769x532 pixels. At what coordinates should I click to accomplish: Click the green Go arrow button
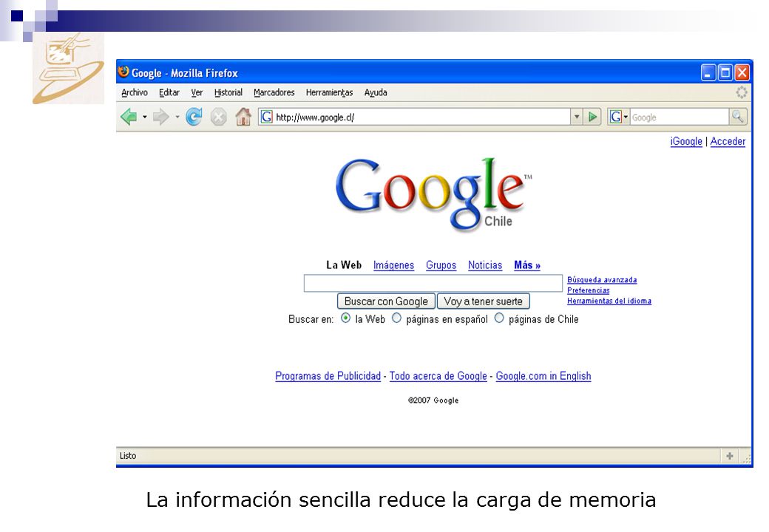click(592, 117)
